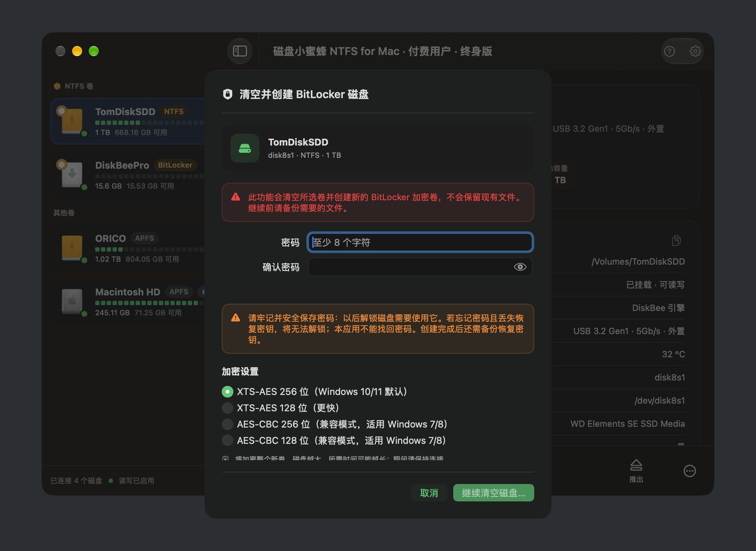The width and height of the screenshot is (756, 551).
Task: Click the Macintosh HD drive icon
Action: coord(72,301)
